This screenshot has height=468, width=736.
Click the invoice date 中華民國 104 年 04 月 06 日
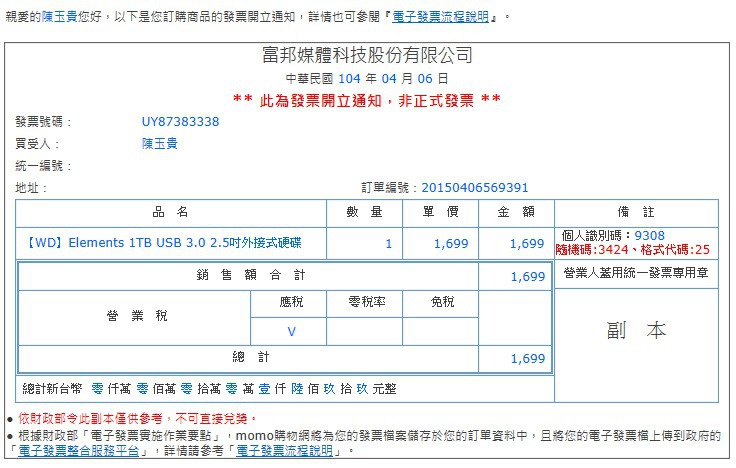(x=367, y=78)
